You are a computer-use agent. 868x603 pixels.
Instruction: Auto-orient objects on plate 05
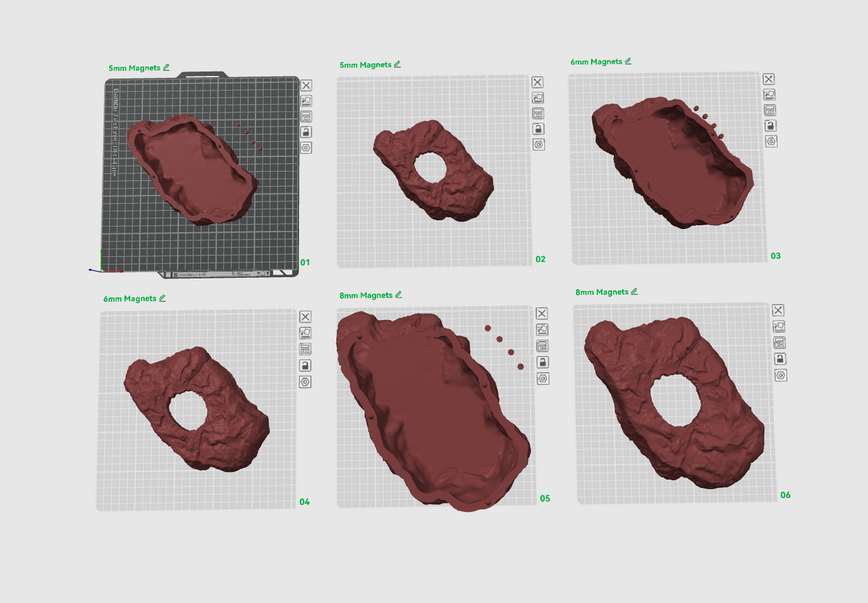[542, 329]
